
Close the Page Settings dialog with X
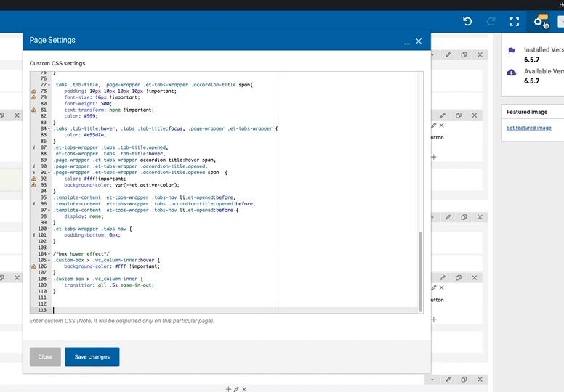click(419, 41)
